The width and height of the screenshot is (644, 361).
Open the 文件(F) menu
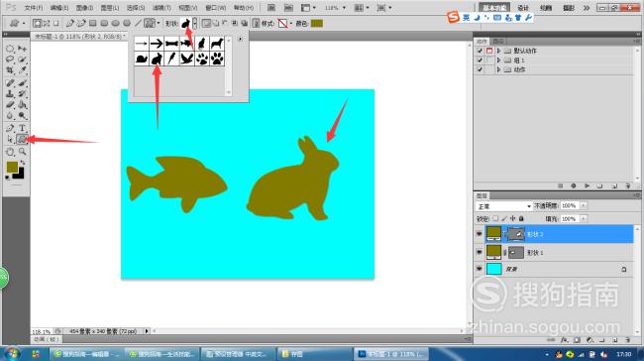pos(34,8)
